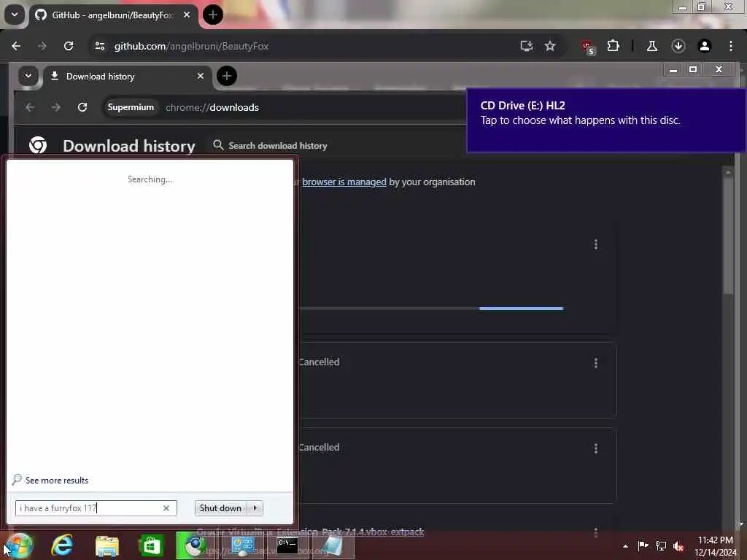The height and width of the screenshot is (560, 747).
Task: Open the green Store icon on taskbar
Action: [x=152, y=545]
